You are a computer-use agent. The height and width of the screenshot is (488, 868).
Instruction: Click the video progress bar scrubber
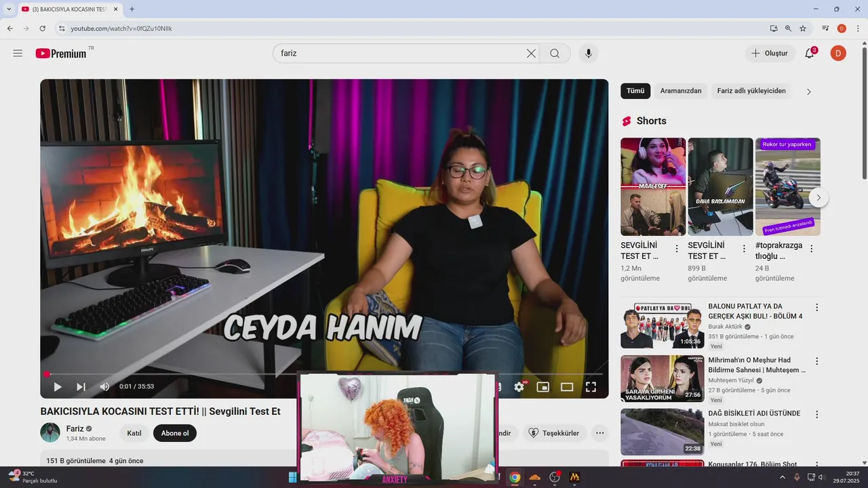point(47,374)
